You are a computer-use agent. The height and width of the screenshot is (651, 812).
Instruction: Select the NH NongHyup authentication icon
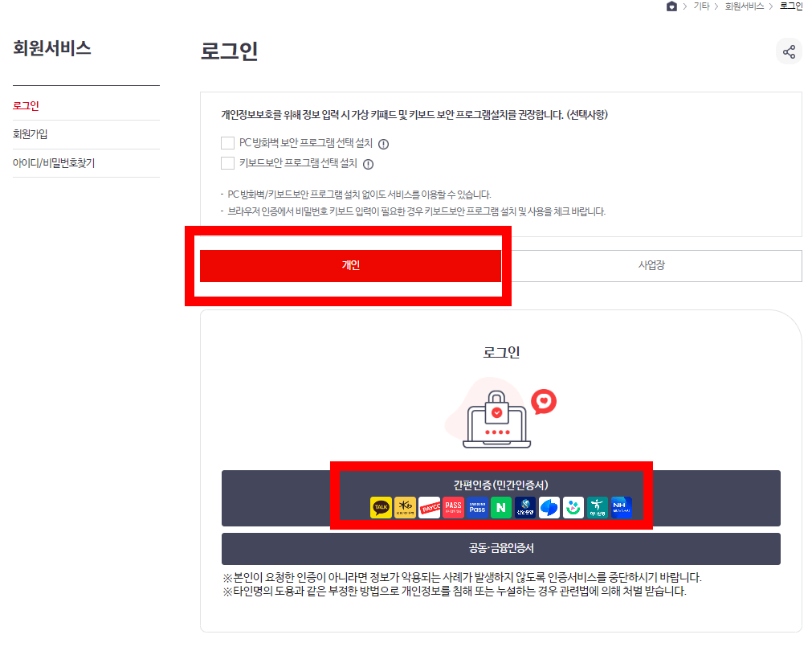621,507
